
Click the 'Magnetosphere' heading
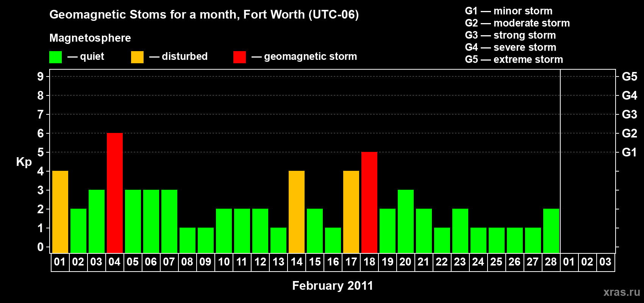point(90,38)
